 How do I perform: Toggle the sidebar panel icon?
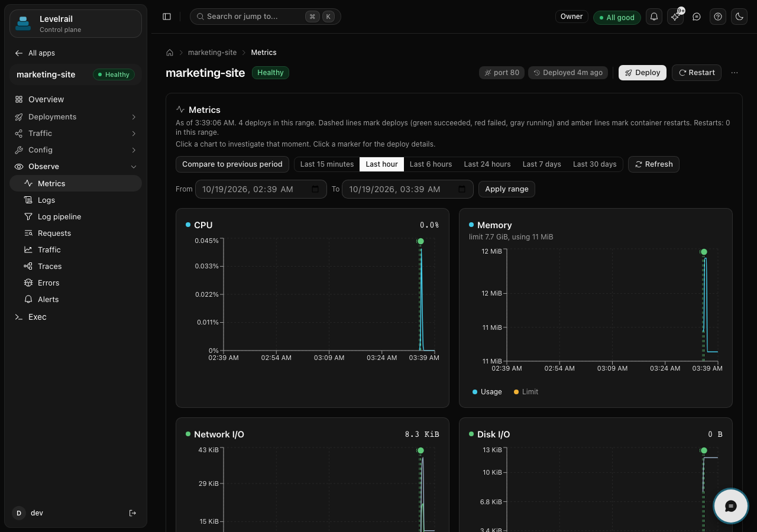click(167, 17)
